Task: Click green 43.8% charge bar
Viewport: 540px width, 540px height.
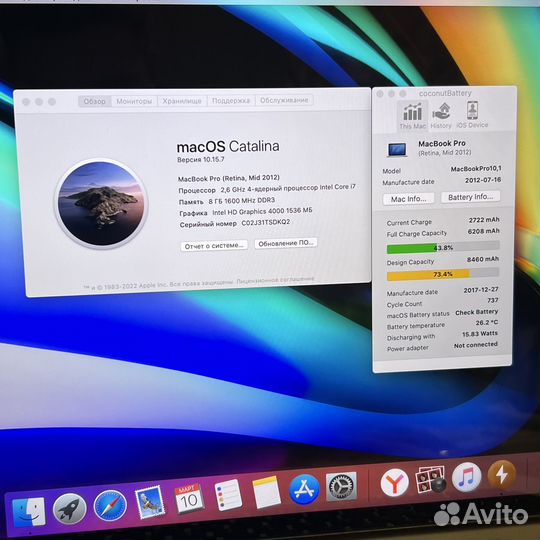Action: point(443,248)
